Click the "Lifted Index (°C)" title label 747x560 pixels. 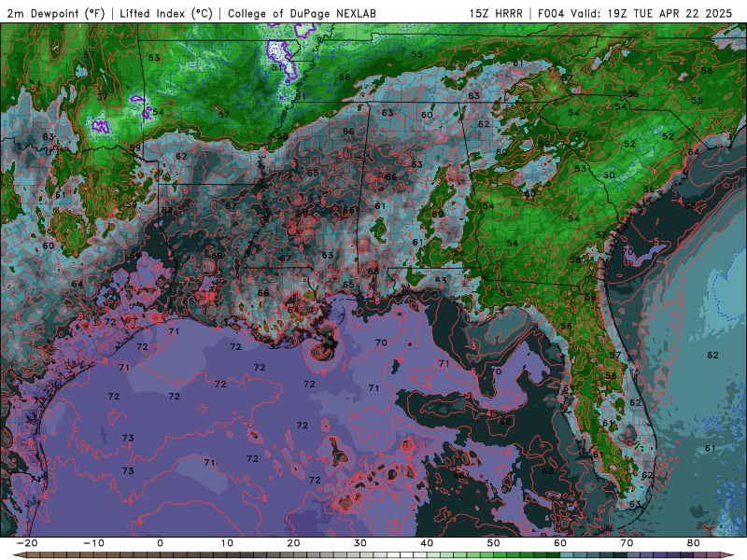(166, 13)
